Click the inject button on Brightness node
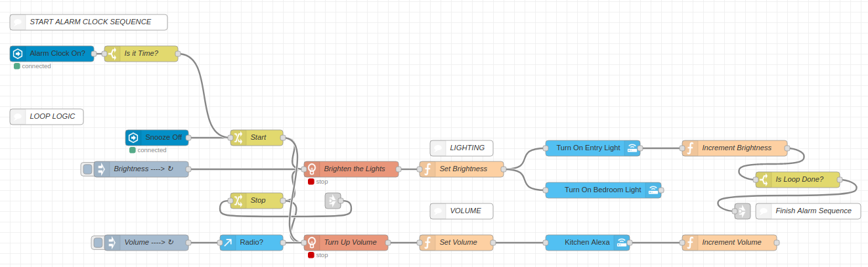This screenshot has height=267, width=868. pyautogui.click(x=87, y=169)
